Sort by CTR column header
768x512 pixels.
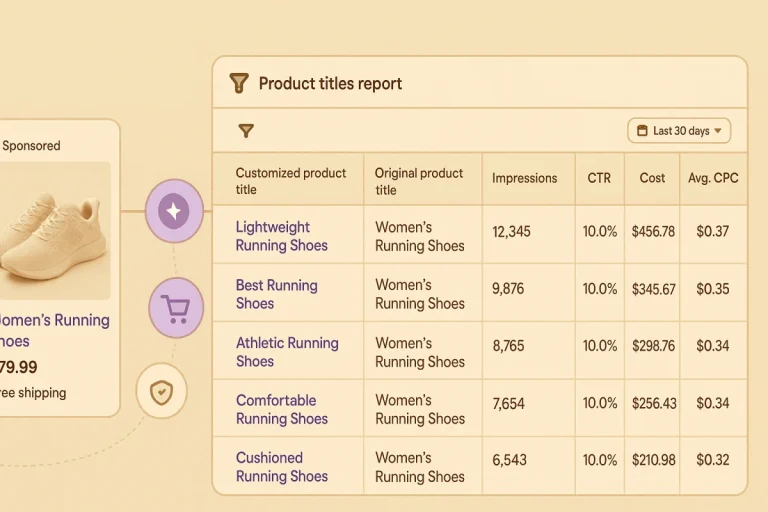(x=599, y=178)
